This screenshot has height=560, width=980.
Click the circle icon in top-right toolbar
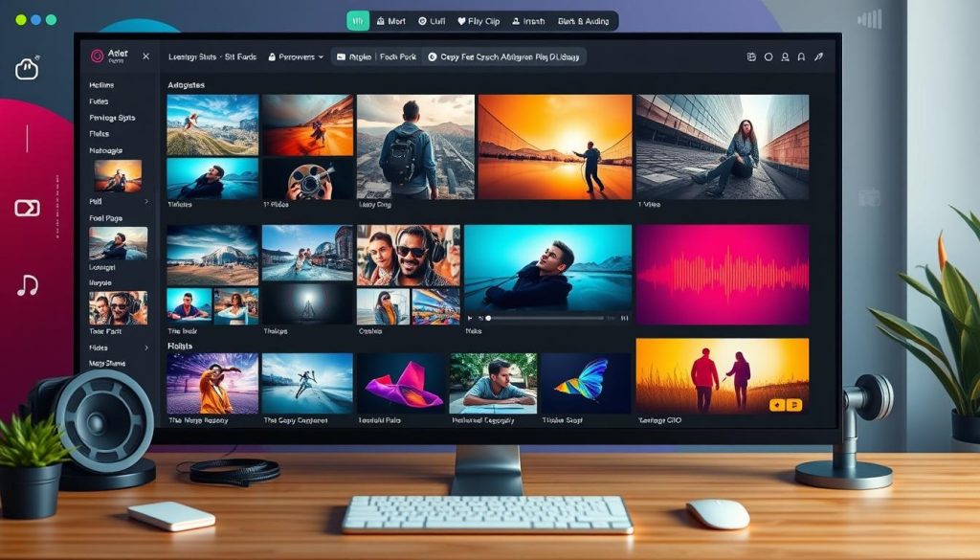768,57
